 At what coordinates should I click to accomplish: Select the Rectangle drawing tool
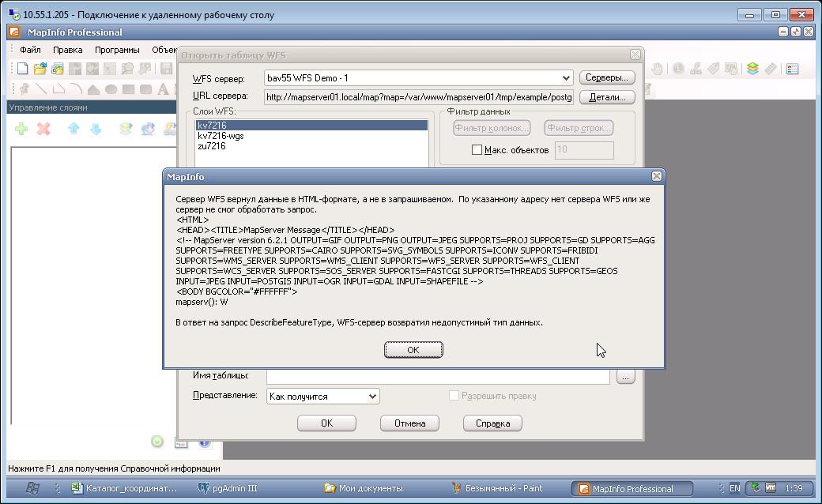(128, 89)
